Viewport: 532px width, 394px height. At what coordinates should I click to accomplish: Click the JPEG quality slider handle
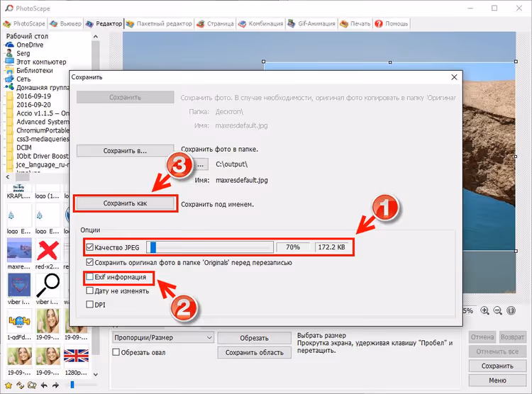(153, 247)
